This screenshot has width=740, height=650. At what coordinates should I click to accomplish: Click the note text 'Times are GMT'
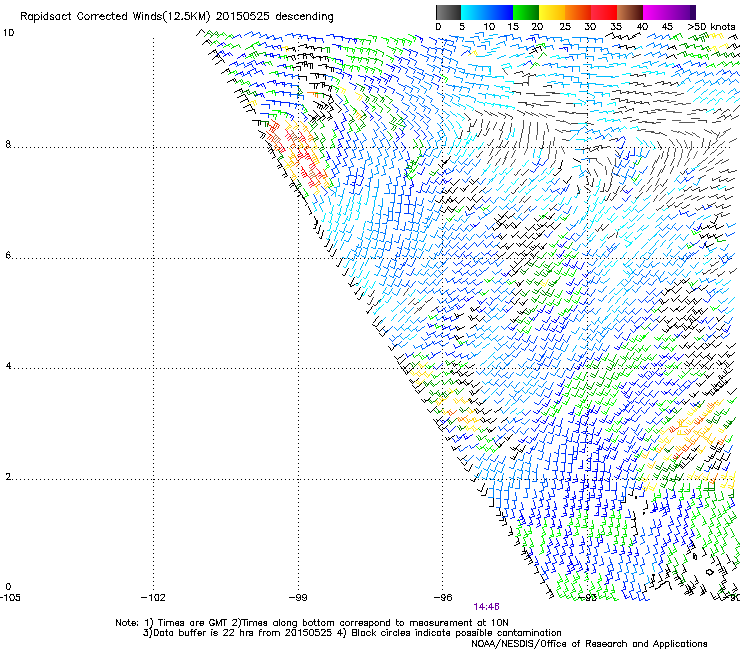pyautogui.click(x=192, y=623)
